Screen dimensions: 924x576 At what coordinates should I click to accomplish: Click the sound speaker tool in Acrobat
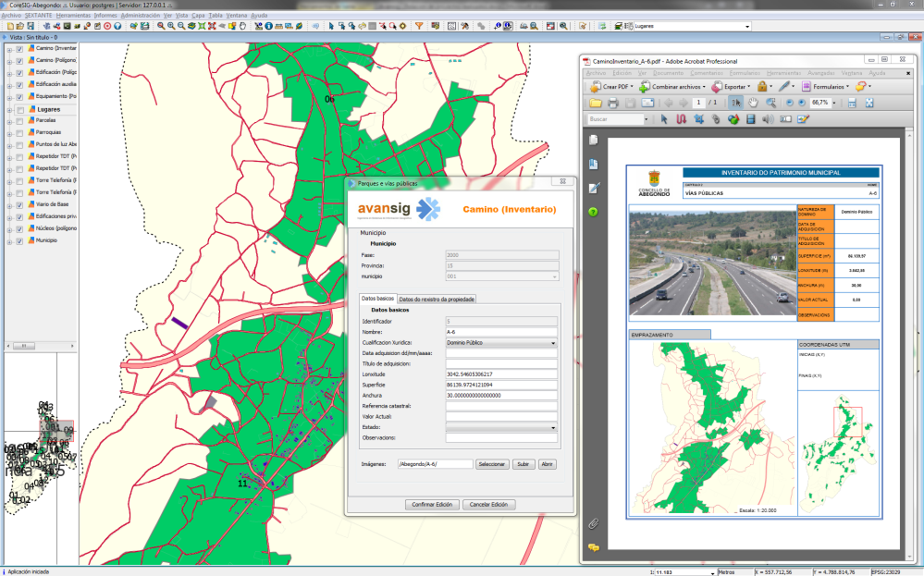point(768,119)
